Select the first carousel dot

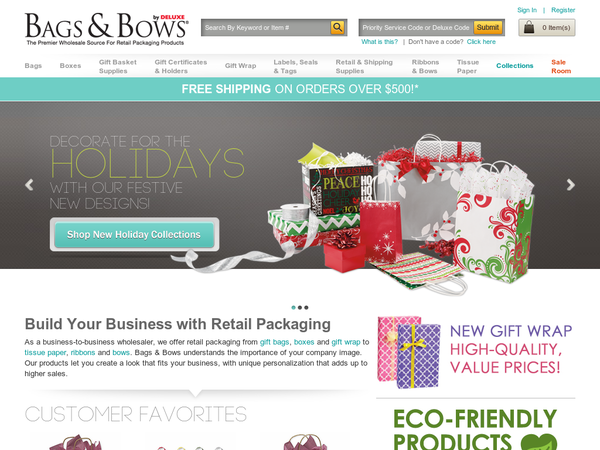293,307
